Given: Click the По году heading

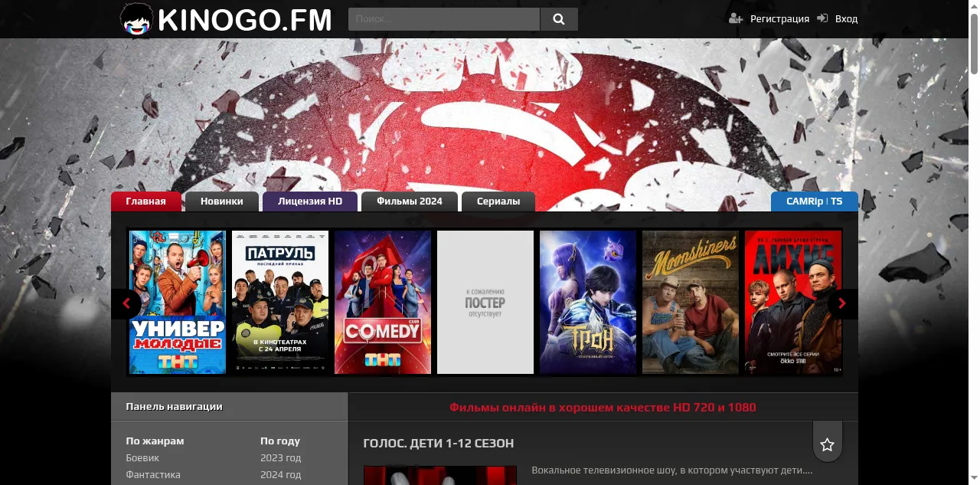Looking at the screenshot, I should click(280, 441).
